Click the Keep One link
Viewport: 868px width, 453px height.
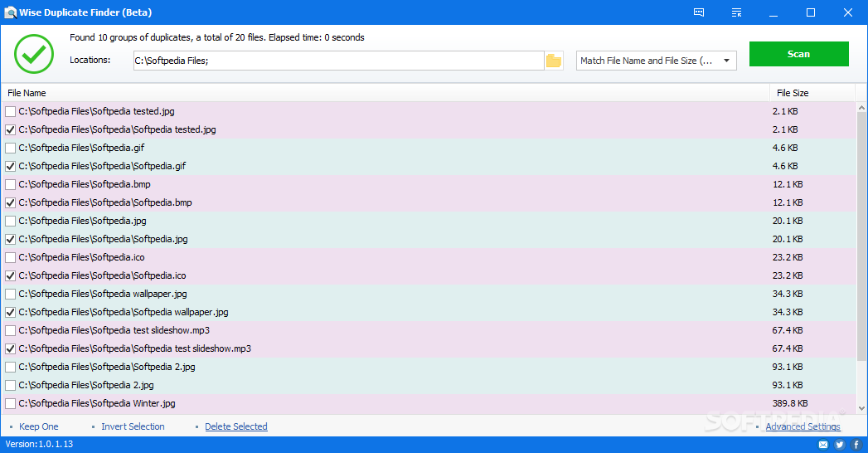[x=39, y=426]
